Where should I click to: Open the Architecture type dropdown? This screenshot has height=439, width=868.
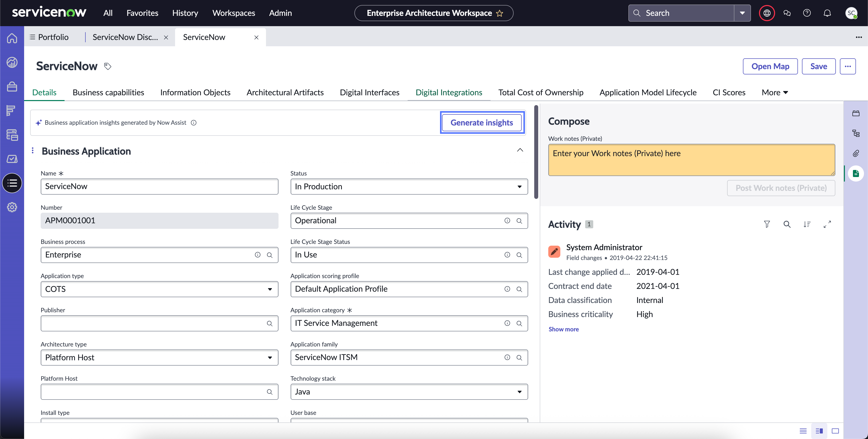[x=159, y=358]
